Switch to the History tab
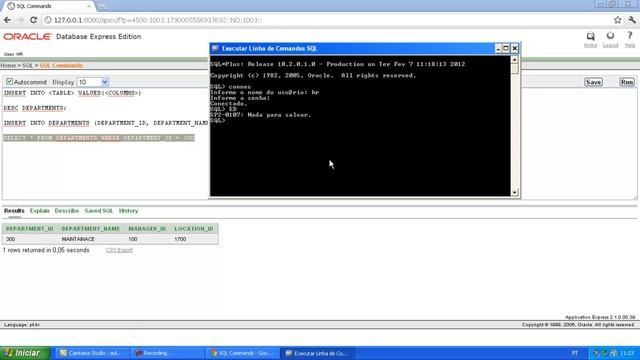640x360 pixels. click(x=128, y=211)
